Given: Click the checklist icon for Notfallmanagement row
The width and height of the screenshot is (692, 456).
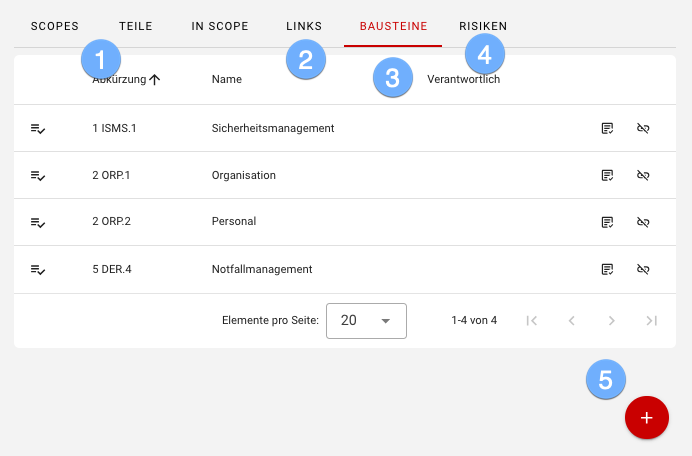Looking at the screenshot, I should [x=38, y=270].
